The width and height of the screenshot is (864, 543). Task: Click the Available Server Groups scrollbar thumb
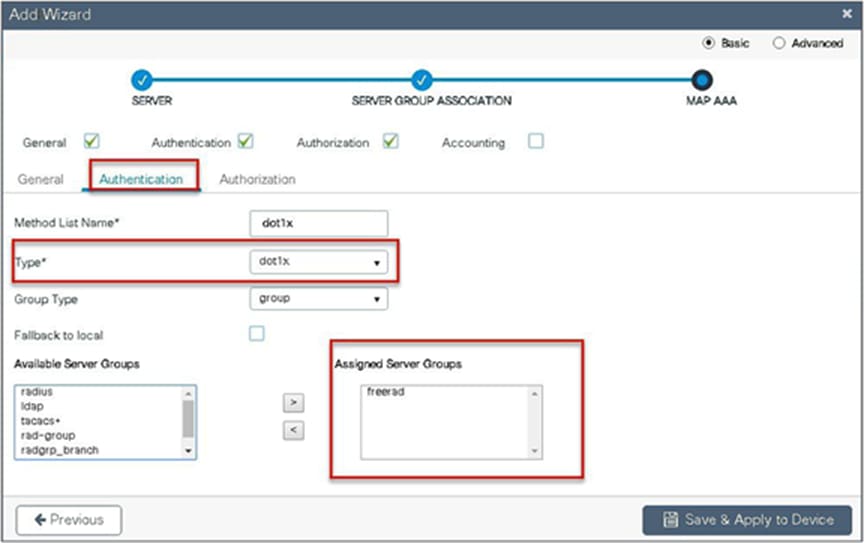pos(188,418)
